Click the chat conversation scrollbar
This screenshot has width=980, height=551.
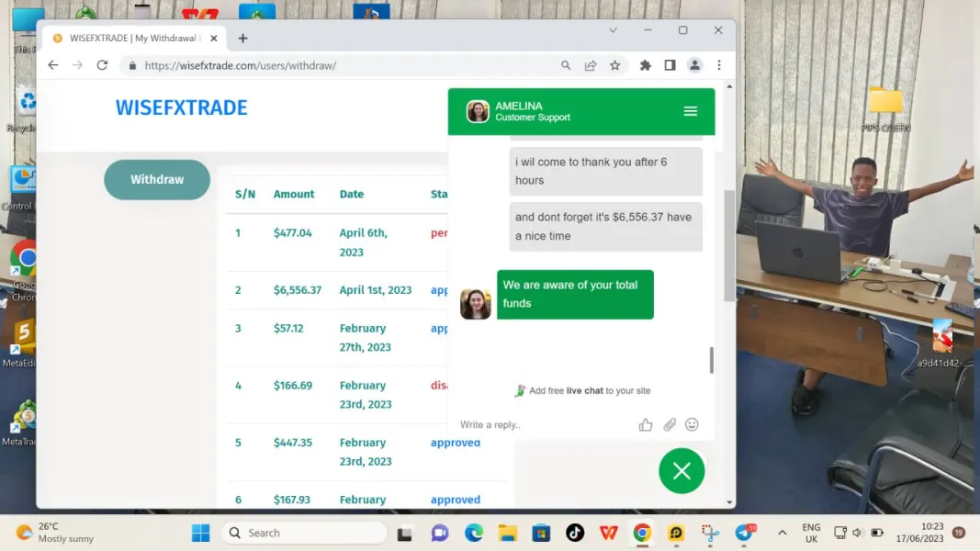coord(711,361)
